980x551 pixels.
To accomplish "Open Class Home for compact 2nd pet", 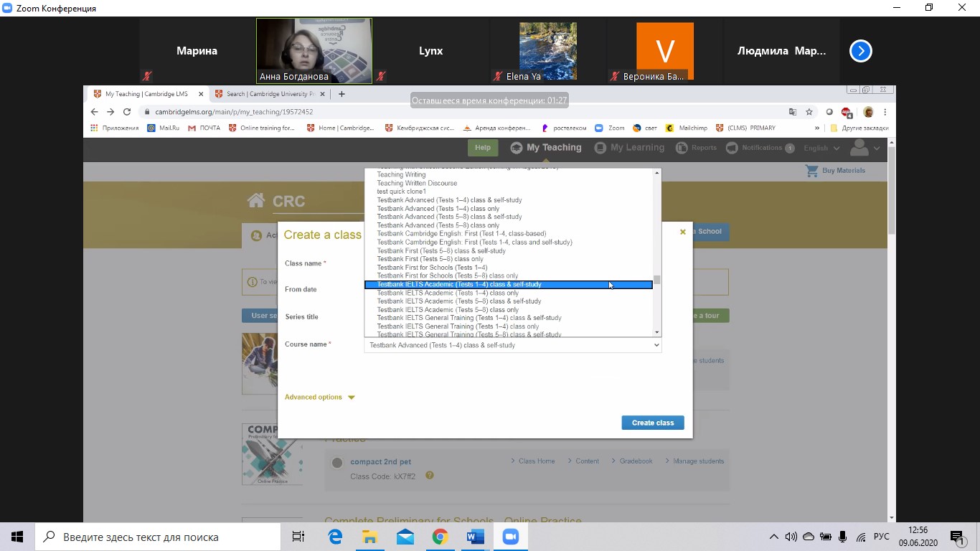I will [533, 461].
